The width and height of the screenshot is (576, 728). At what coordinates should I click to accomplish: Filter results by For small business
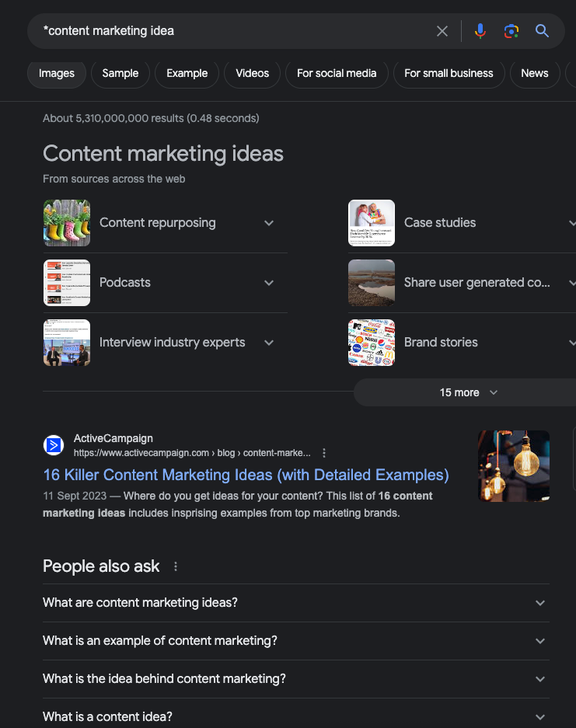pos(449,73)
